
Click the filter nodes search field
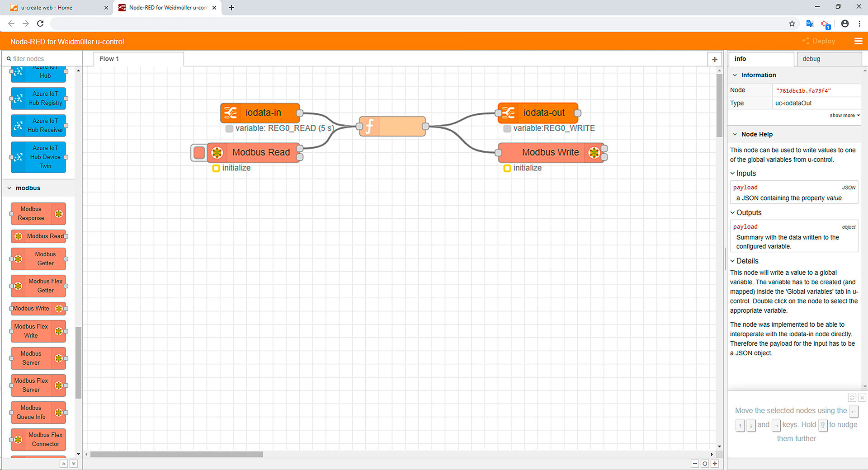point(43,59)
